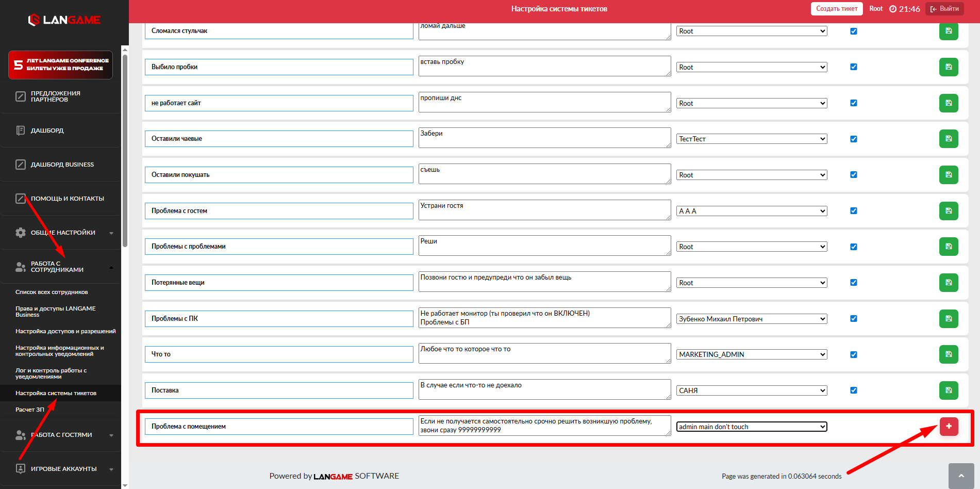Screen dimensions: 980x489
Task: Edit the 'Проблема с помещением' title field
Action: point(279,427)
